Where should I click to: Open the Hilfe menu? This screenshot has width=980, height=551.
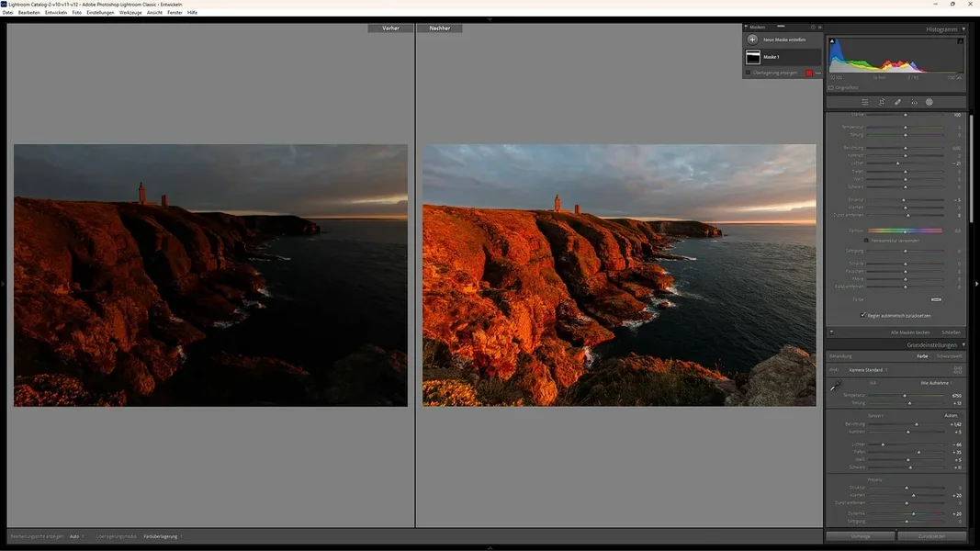coord(193,13)
